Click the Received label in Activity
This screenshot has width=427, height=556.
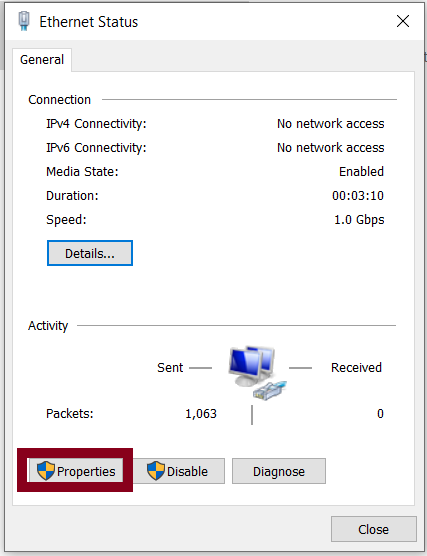(356, 368)
